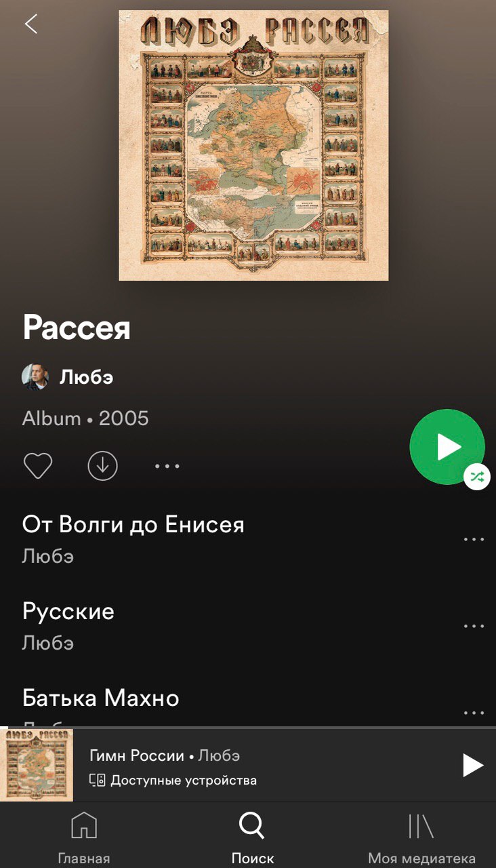
Task: Open the Любэ artist page
Action: tap(86, 378)
